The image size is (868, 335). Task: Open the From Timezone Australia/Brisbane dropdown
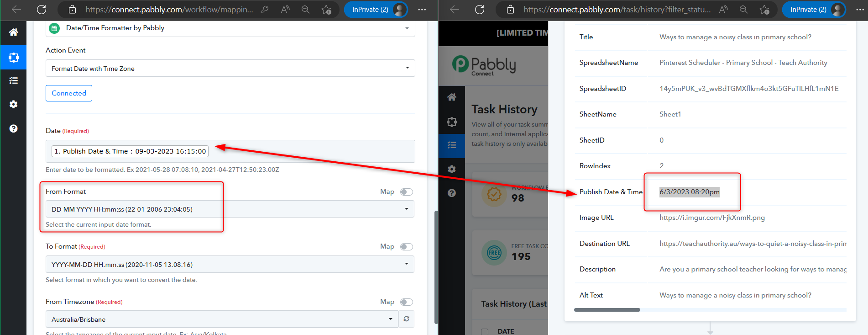pos(222,319)
